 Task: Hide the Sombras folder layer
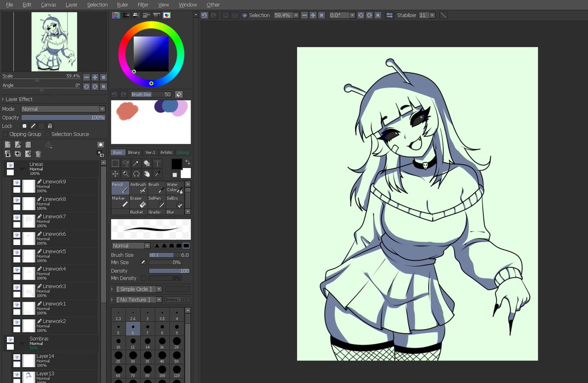[10, 340]
